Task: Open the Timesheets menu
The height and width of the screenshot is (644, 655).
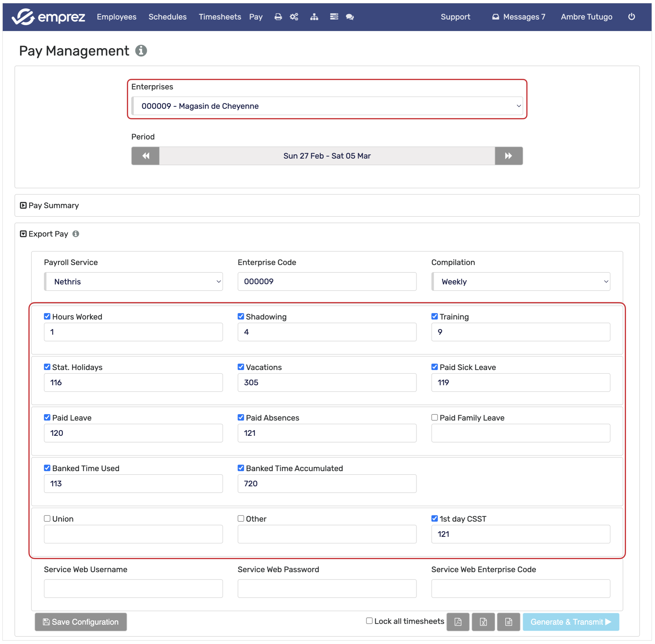Action: click(x=220, y=17)
